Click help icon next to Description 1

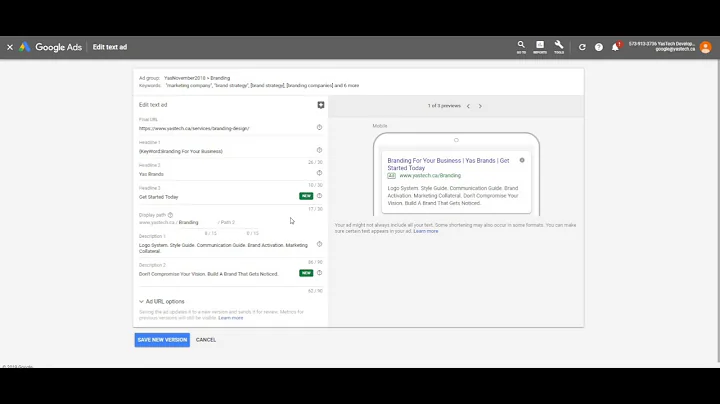(319, 244)
